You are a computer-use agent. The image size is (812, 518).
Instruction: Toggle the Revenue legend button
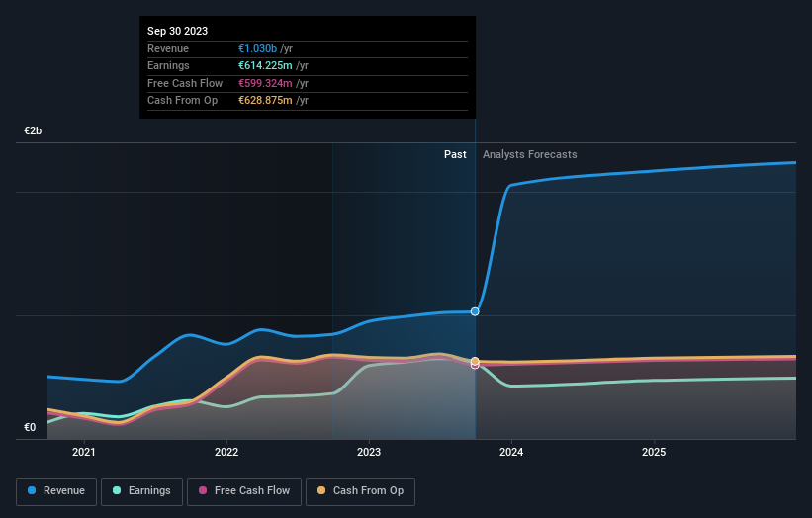(56, 491)
